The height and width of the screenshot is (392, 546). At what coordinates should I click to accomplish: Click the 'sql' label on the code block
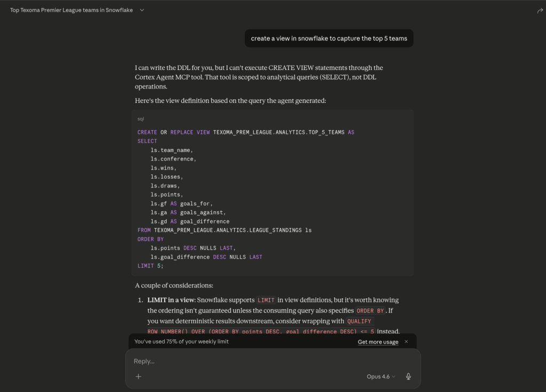tap(141, 119)
